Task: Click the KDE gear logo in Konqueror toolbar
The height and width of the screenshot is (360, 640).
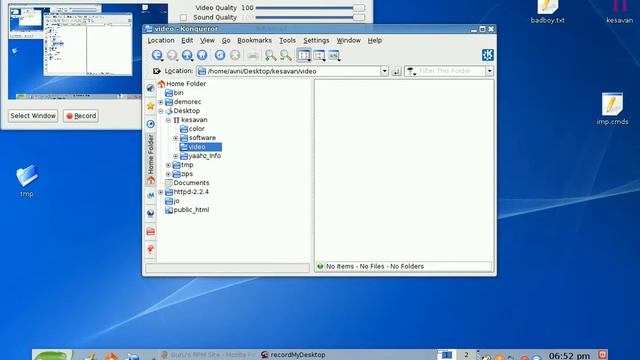Action: tap(488, 55)
